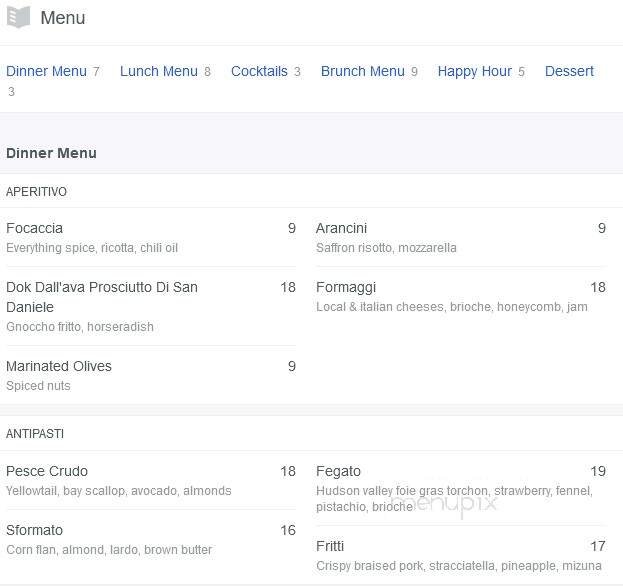View the Happy Hour menu
Image resolution: width=623 pixels, height=586 pixels.
tap(474, 71)
